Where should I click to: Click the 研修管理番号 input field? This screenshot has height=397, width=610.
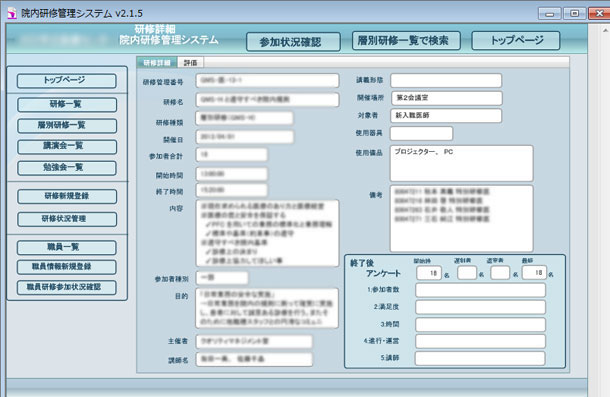pyautogui.click(x=267, y=81)
